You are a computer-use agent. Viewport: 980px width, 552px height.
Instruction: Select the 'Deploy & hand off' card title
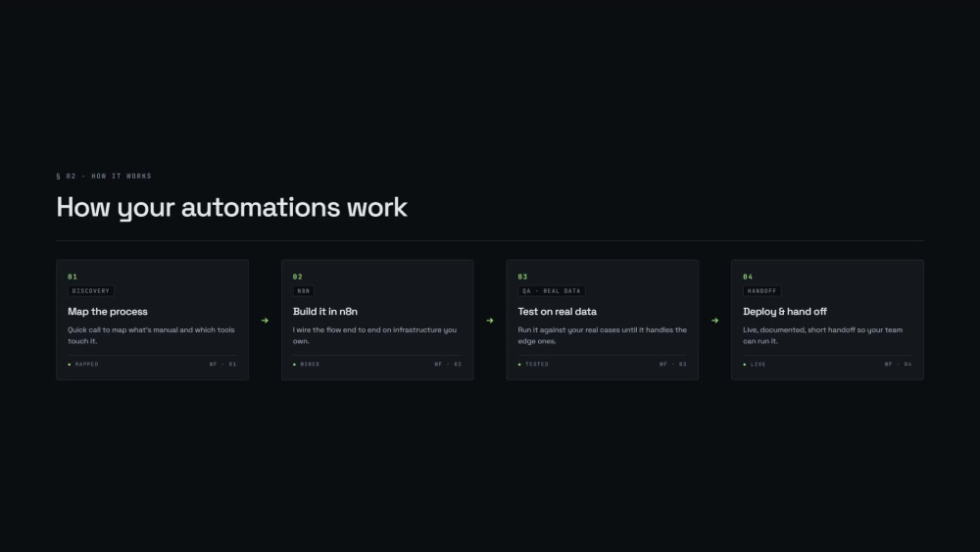[x=784, y=312]
